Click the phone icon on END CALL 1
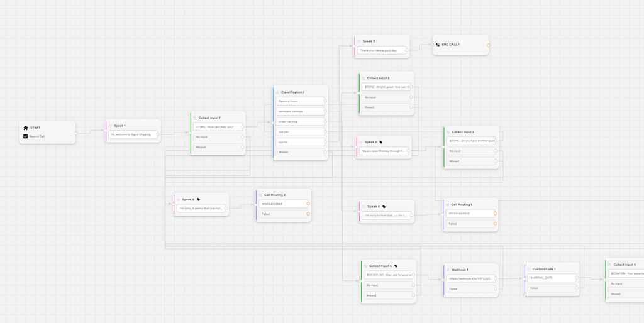Viewport: 644px width, 323px height. (x=438, y=45)
